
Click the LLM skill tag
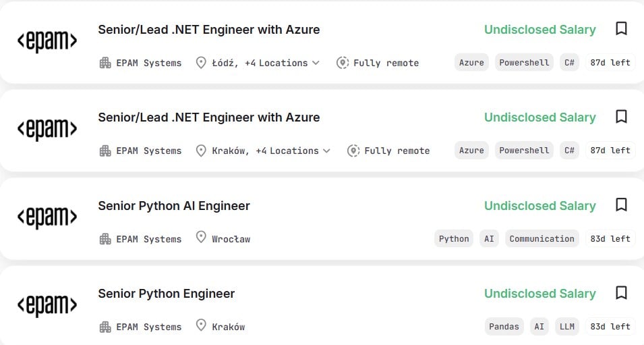(567, 327)
